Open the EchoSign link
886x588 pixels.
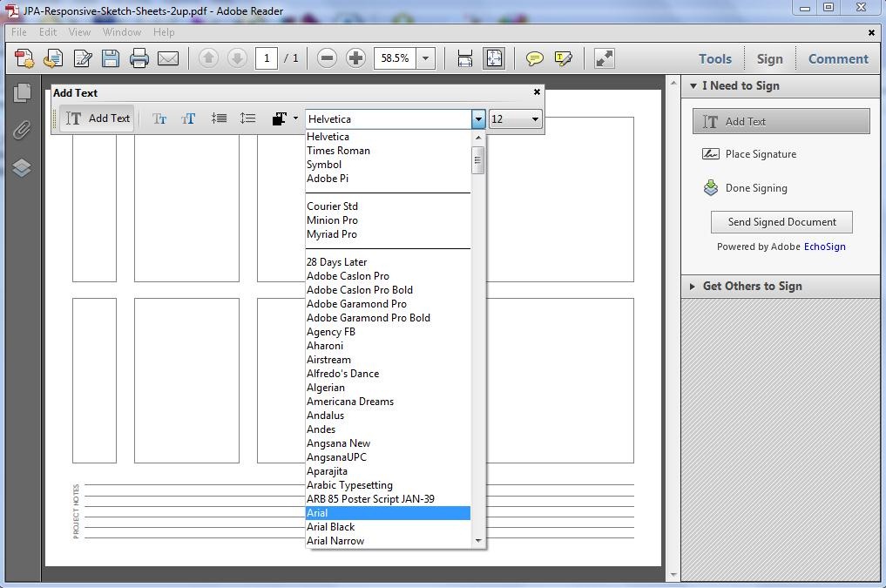[x=824, y=247]
